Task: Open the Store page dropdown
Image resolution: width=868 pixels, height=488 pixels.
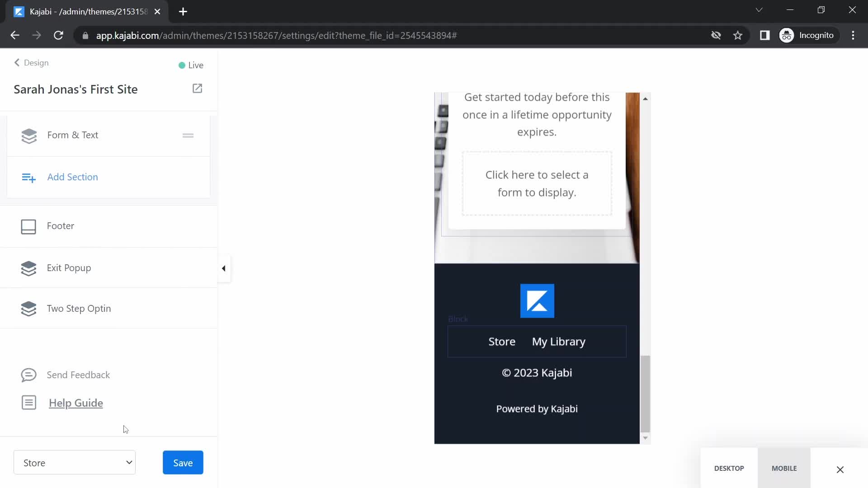Action: [x=75, y=463]
